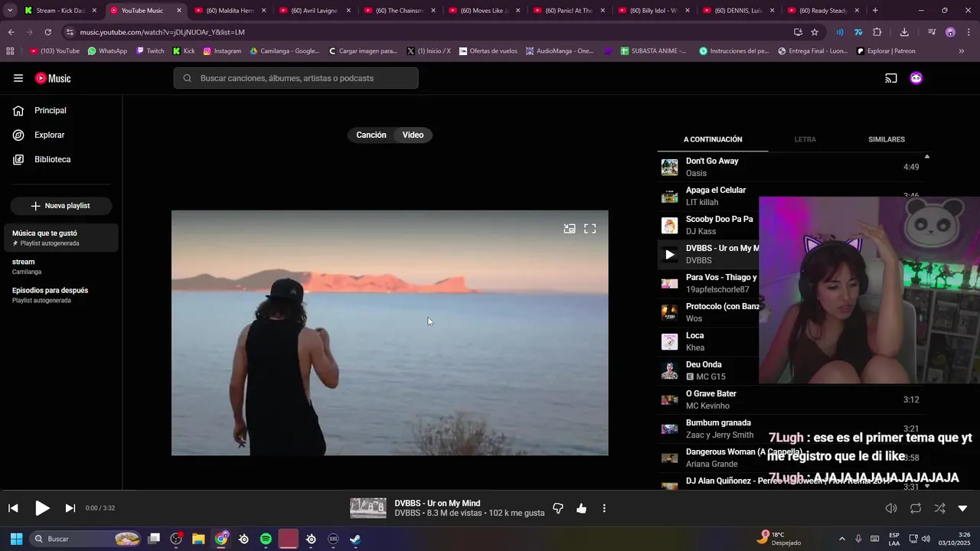Open more actions menu in player bar
Viewport: 980px width, 551px height.
(604, 508)
